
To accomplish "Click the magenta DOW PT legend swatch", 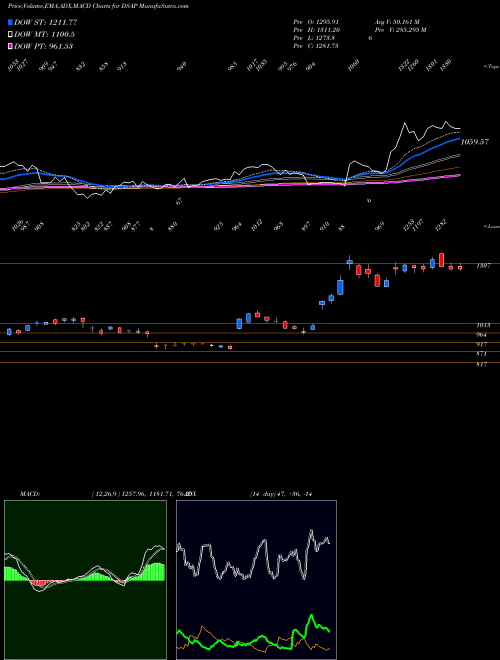I will pyautogui.click(x=10, y=46).
